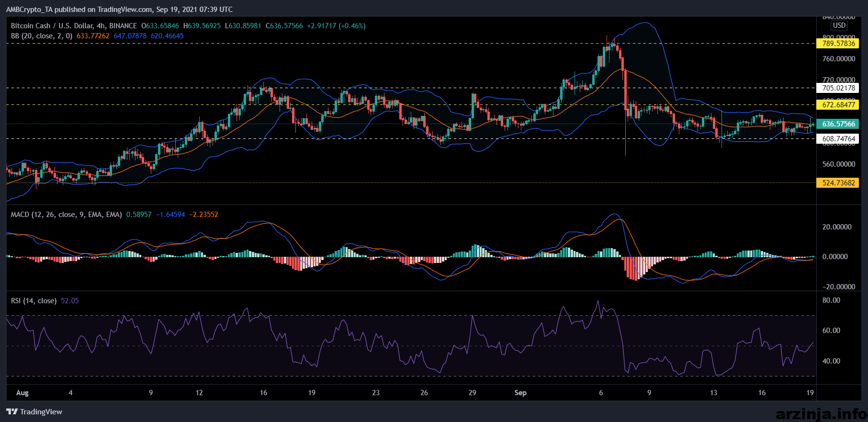Image resolution: width=868 pixels, height=422 pixels.
Task: Click the September 9 date label on the time axis
Action: pos(649,393)
